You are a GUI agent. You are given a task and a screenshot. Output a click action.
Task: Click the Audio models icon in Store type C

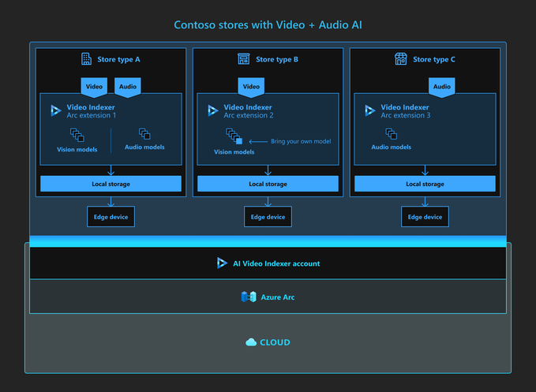point(391,134)
